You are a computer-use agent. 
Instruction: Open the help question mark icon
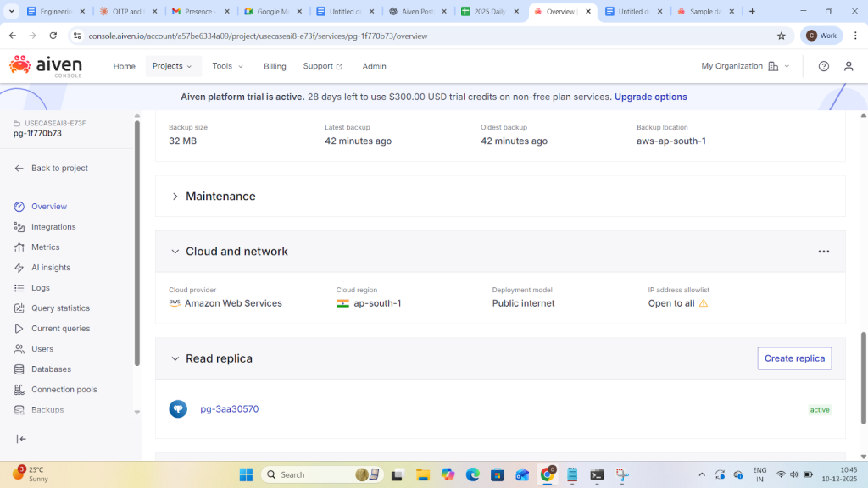click(x=823, y=66)
